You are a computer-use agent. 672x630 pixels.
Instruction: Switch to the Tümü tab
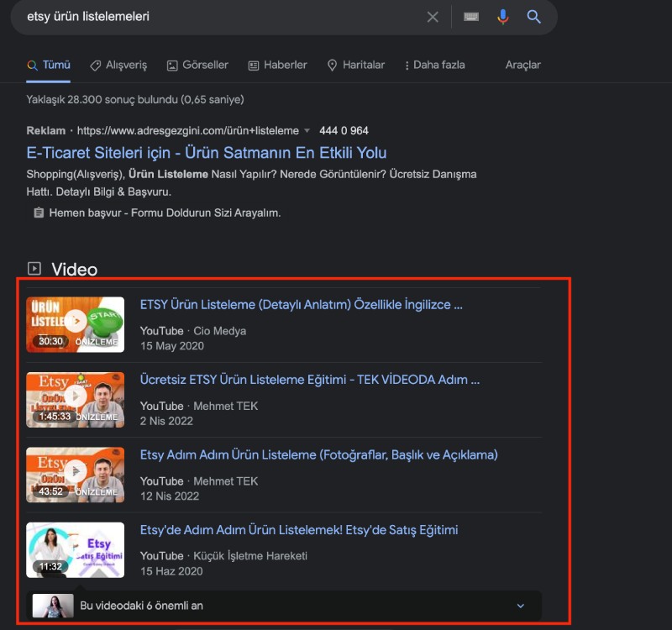tap(47, 65)
